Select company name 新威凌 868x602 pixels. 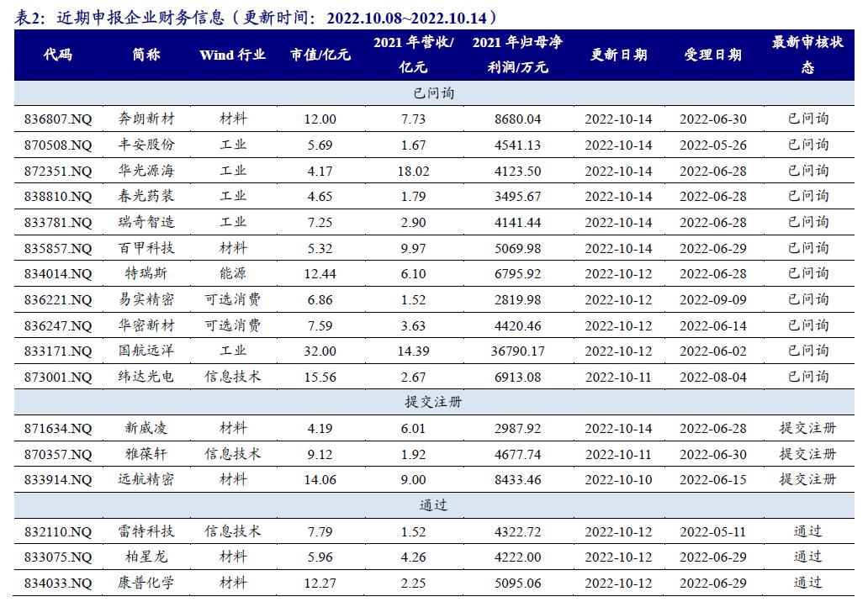click(x=146, y=428)
